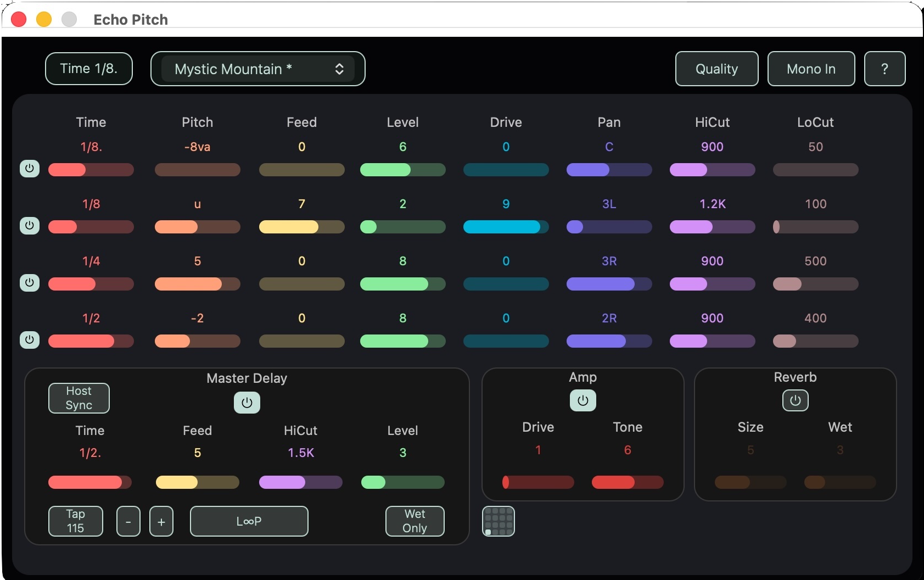Adjust the Master Delay Time slider

90,482
